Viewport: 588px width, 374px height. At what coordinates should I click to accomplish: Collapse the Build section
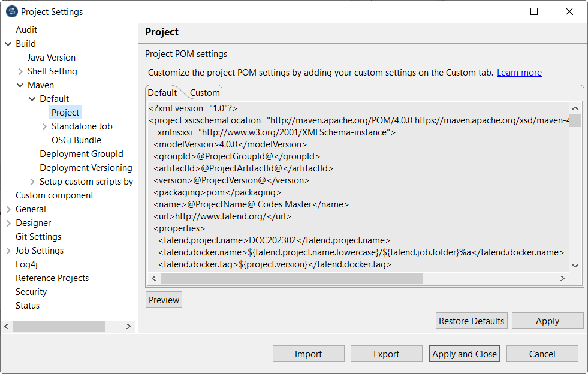tap(7, 43)
